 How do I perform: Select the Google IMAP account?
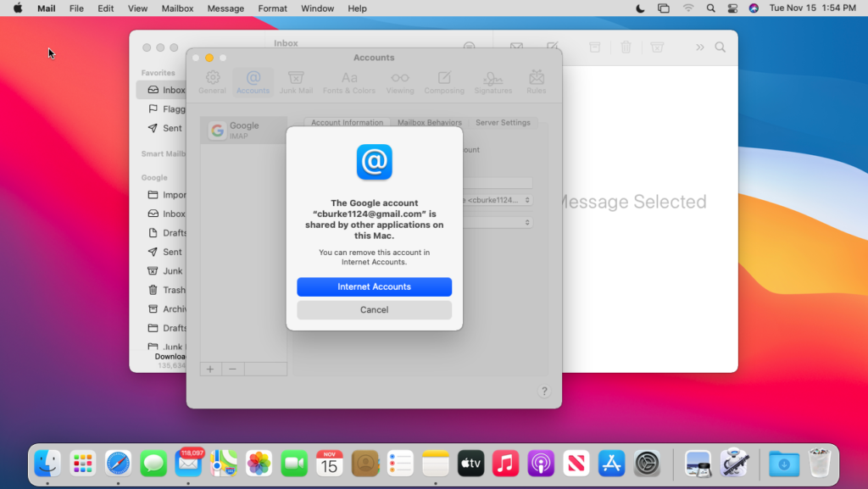pyautogui.click(x=243, y=131)
